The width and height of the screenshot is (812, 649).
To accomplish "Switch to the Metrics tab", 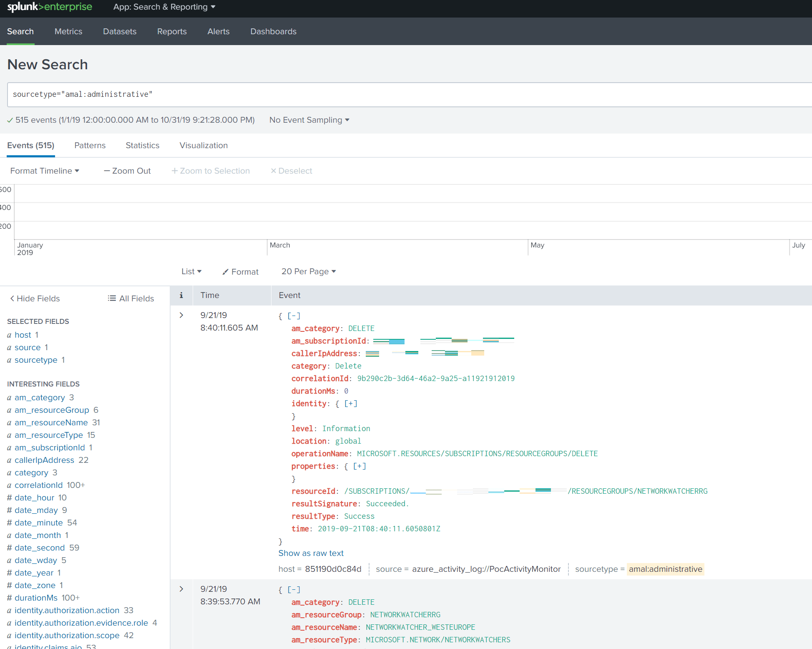I will click(x=68, y=31).
